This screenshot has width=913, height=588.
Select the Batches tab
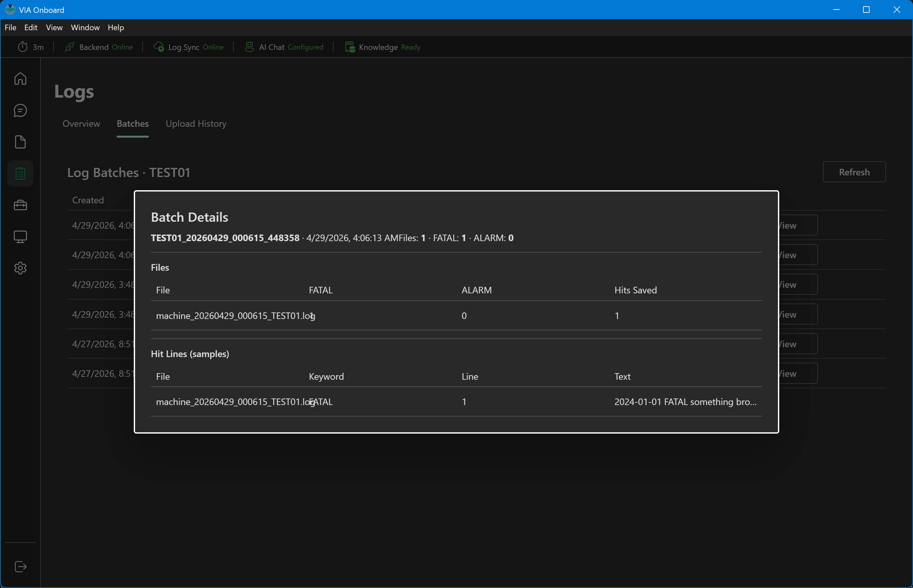coord(132,124)
